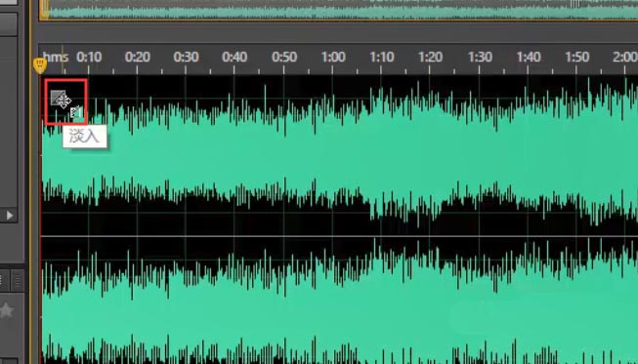
Task: Click the fade-in handle on the waveform
Action: (x=58, y=98)
